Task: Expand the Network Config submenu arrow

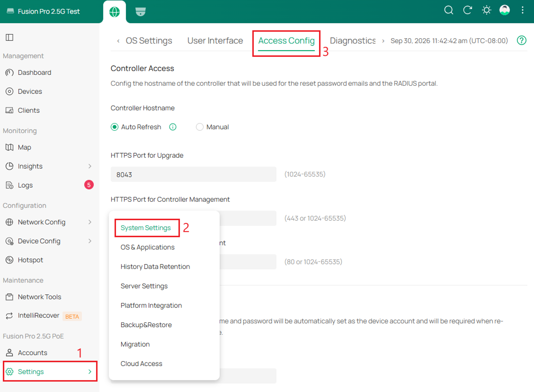Action: pyautogui.click(x=90, y=222)
